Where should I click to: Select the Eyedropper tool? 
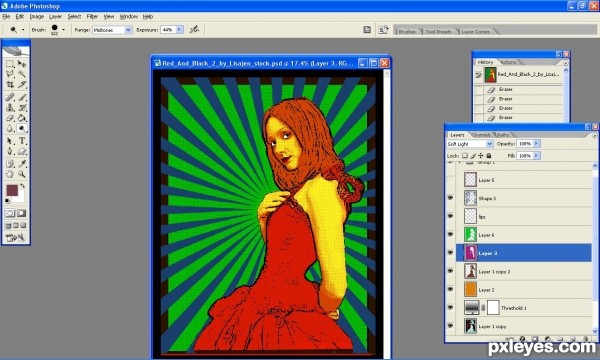click(x=22, y=164)
